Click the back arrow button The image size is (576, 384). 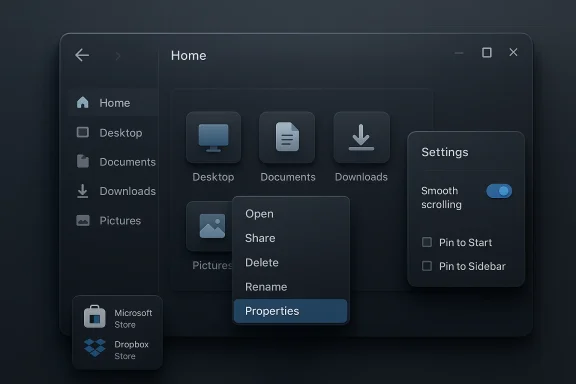pyautogui.click(x=82, y=55)
